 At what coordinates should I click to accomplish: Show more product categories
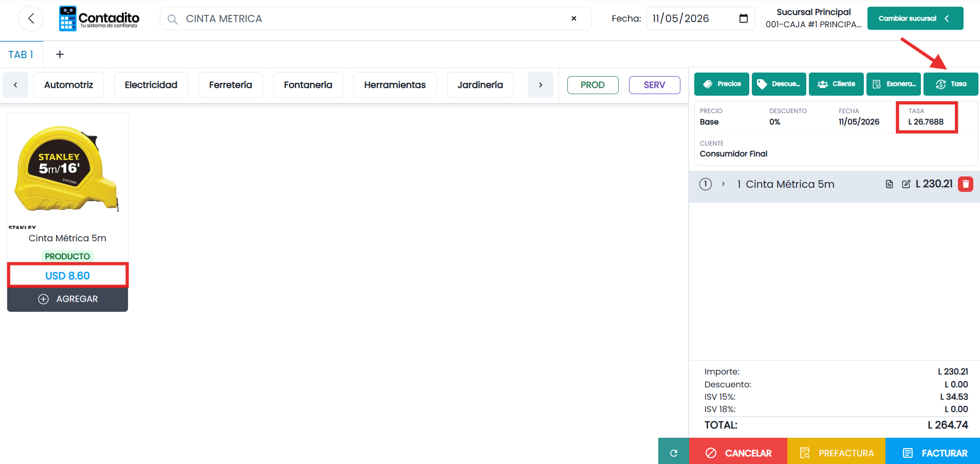click(540, 85)
